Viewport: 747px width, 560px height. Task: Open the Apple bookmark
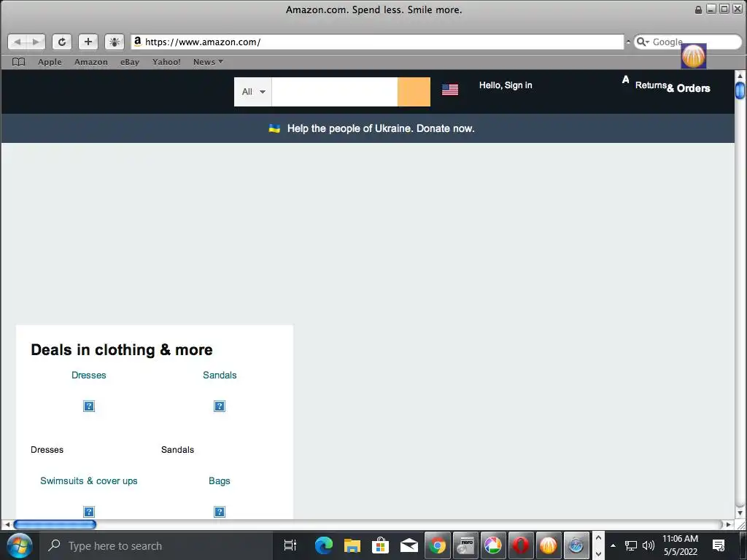(50, 62)
